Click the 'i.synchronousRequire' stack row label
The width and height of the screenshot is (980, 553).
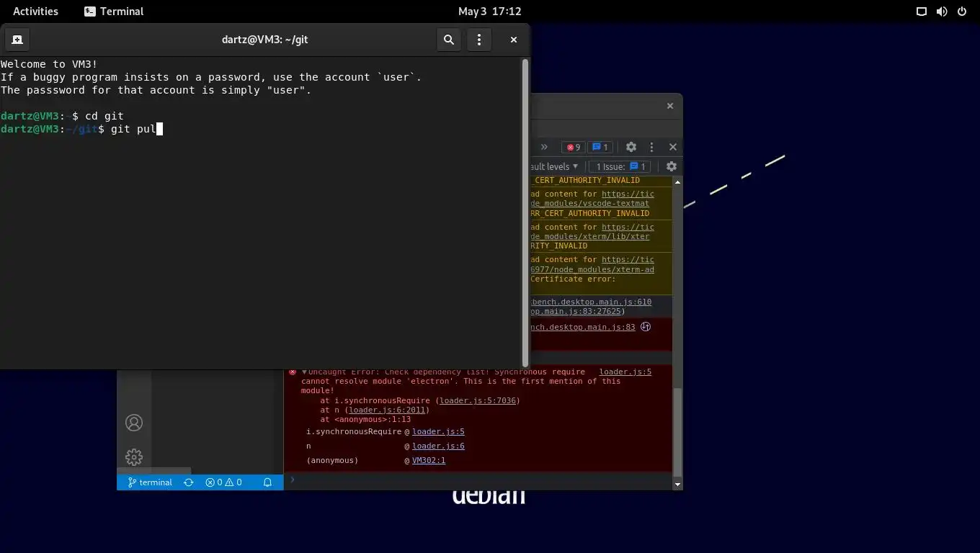coord(354,432)
